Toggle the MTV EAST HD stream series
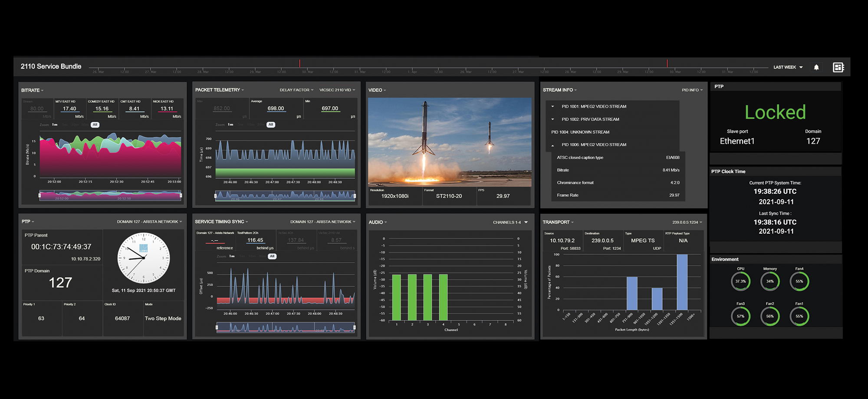 [x=69, y=109]
